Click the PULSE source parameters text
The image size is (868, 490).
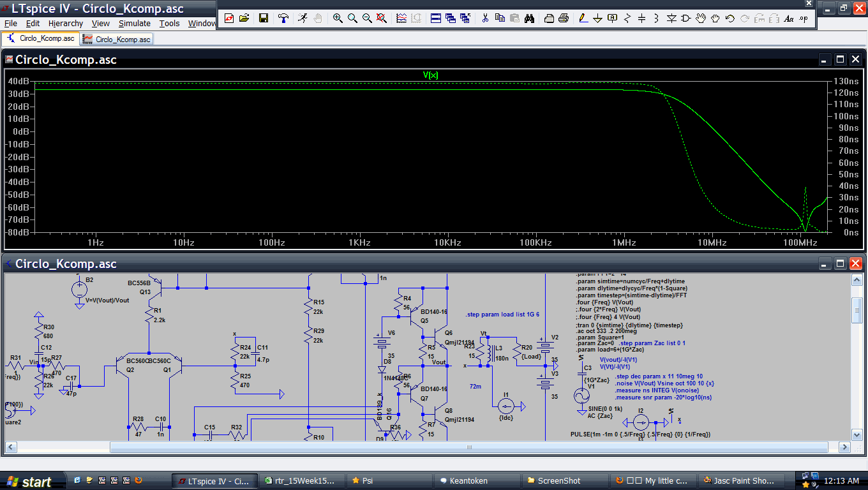[640, 434]
